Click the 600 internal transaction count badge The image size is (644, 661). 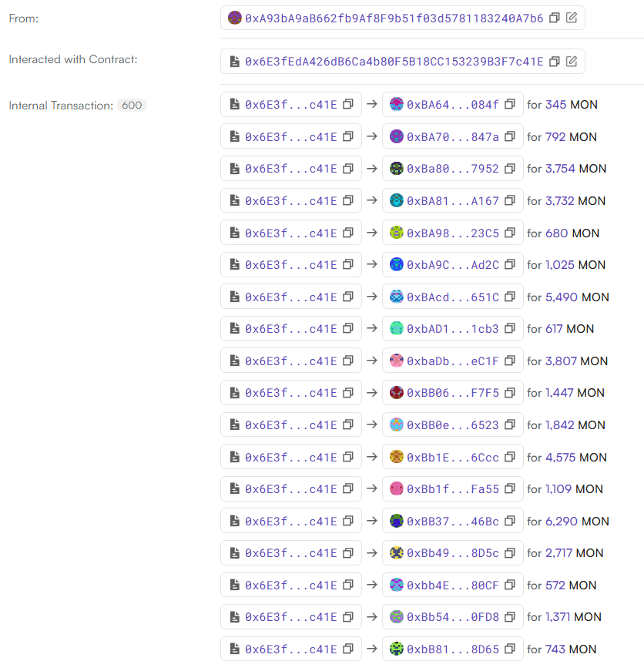coord(132,106)
